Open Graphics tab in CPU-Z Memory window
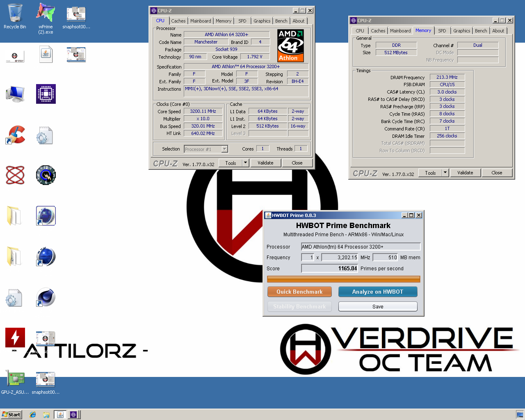525x420 pixels. [462, 31]
